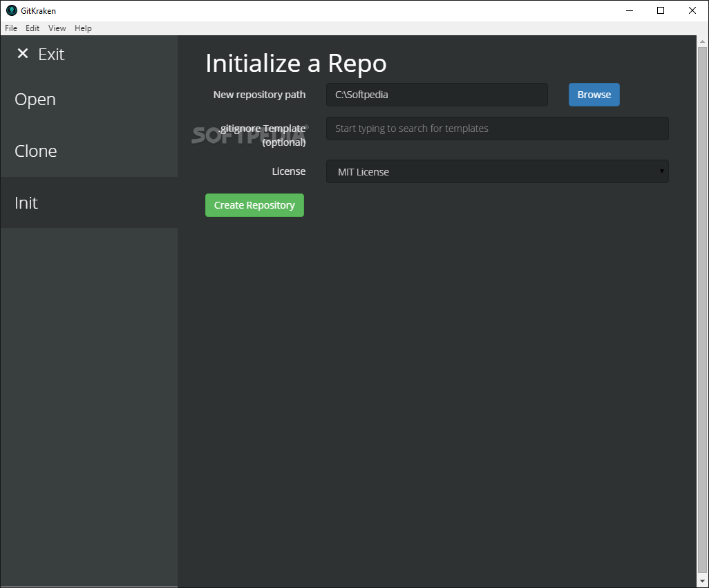Screen dimensions: 709x588
Task: Switch to the Clone tab
Action: pyautogui.click(x=89, y=151)
